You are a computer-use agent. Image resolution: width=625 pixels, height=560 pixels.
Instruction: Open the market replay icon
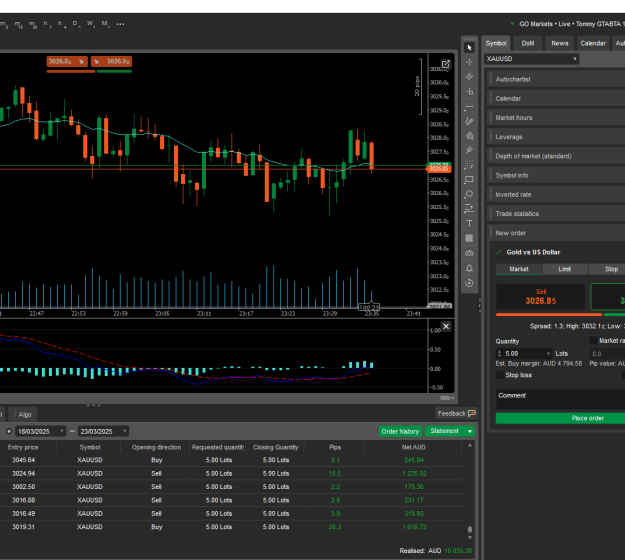(x=469, y=283)
